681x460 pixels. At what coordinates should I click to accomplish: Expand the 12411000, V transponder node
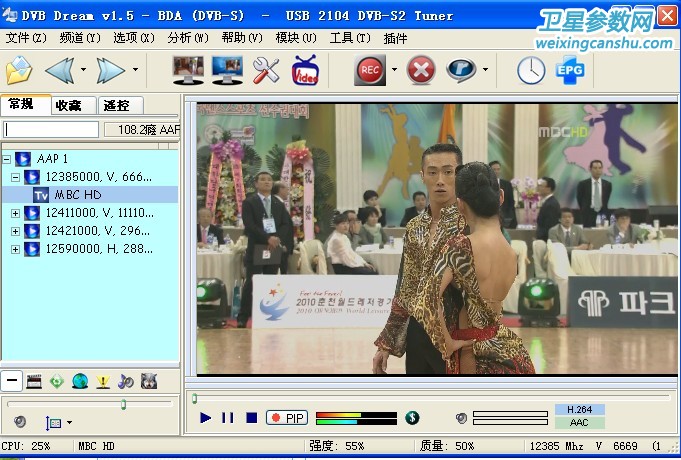(x=16, y=213)
